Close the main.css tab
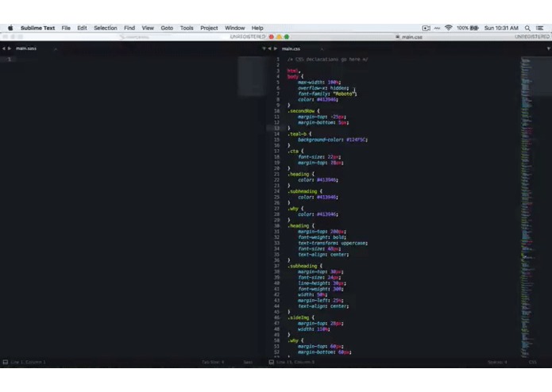This screenshot has height=392, width=552. 322,49
